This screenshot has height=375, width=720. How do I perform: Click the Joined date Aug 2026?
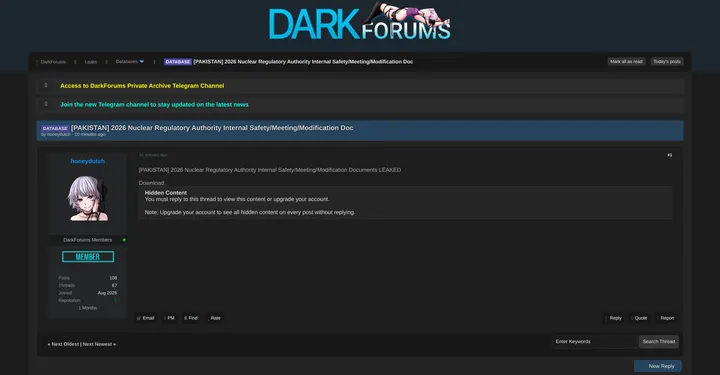107,293
